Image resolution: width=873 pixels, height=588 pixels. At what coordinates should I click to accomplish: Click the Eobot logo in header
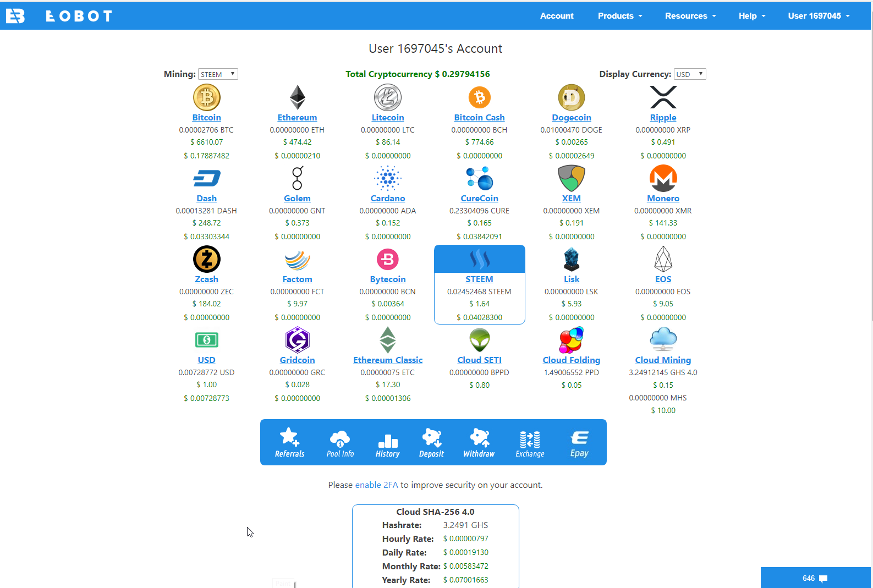(x=59, y=16)
